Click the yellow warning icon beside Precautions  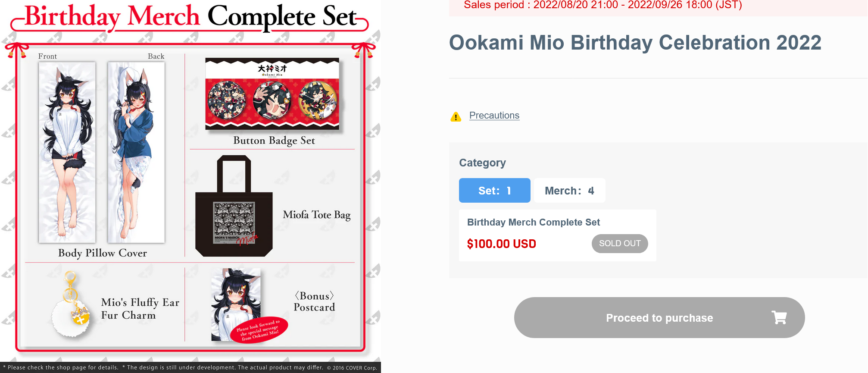click(x=456, y=116)
